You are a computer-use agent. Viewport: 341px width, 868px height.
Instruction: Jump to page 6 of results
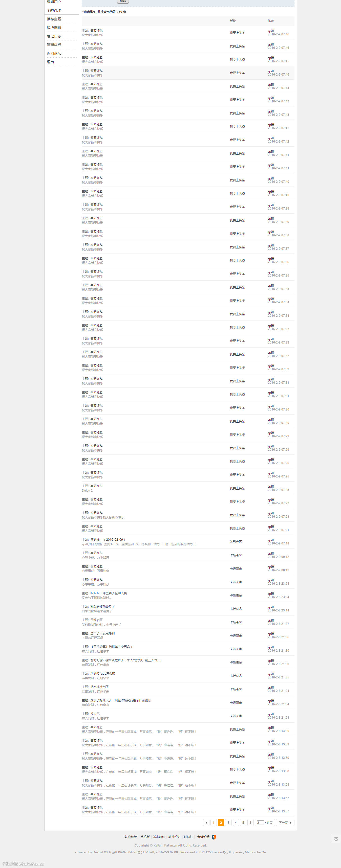[250, 823]
